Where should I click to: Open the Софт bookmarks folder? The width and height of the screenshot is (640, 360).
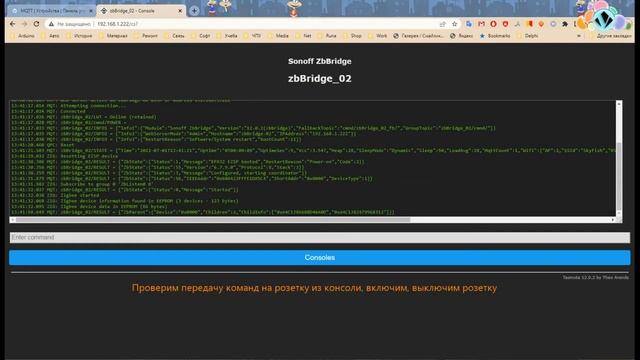coord(201,36)
